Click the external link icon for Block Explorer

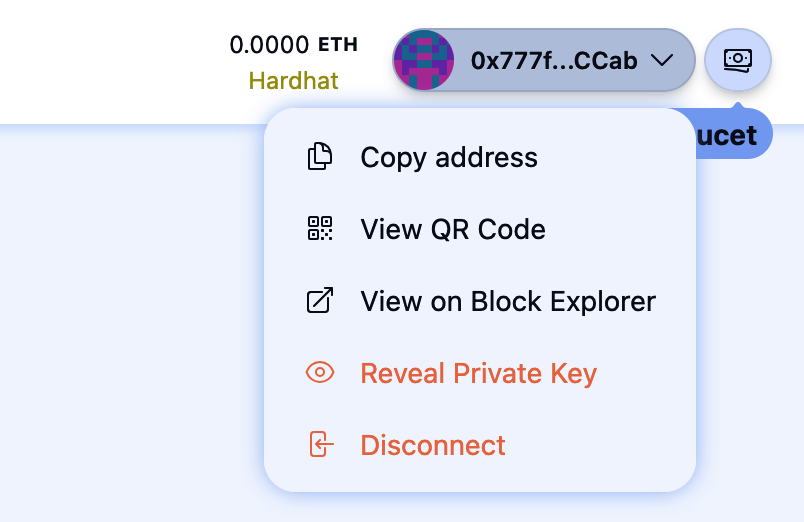pos(319,301)
